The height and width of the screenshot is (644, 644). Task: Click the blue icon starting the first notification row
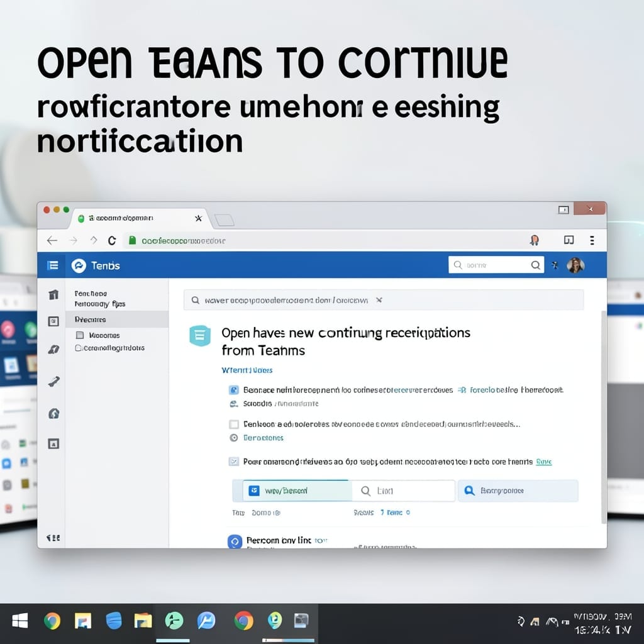pos(234,390)
